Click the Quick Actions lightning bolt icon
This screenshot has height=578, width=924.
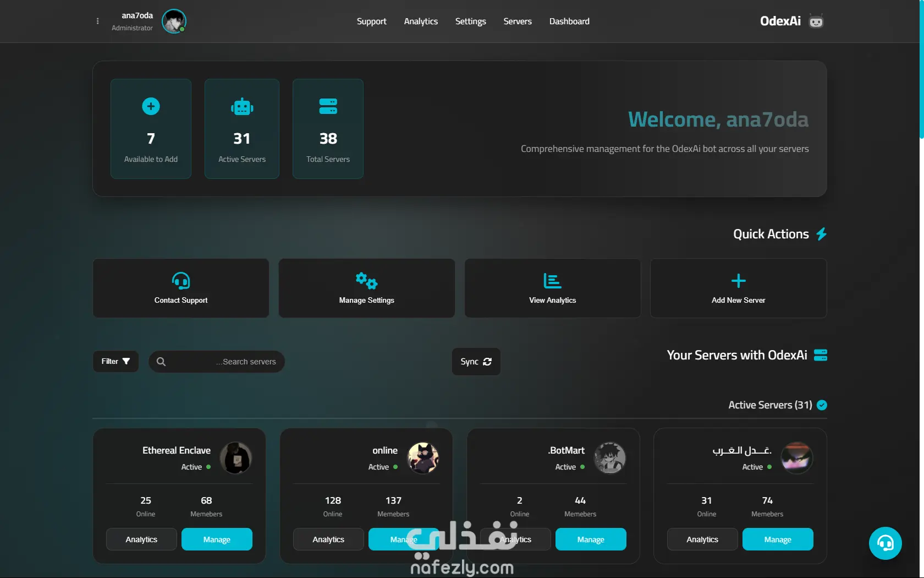tap(821, 234)
